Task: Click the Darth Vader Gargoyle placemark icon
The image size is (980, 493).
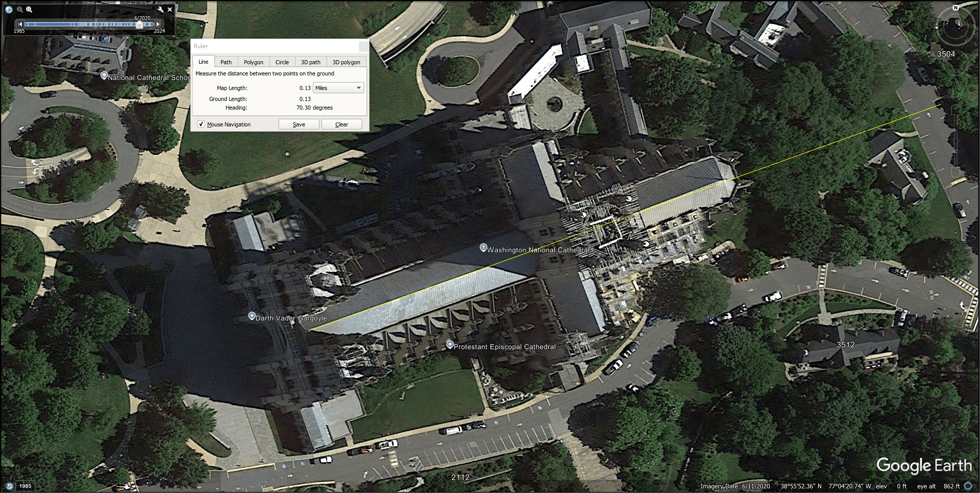Action: (252, 316)
